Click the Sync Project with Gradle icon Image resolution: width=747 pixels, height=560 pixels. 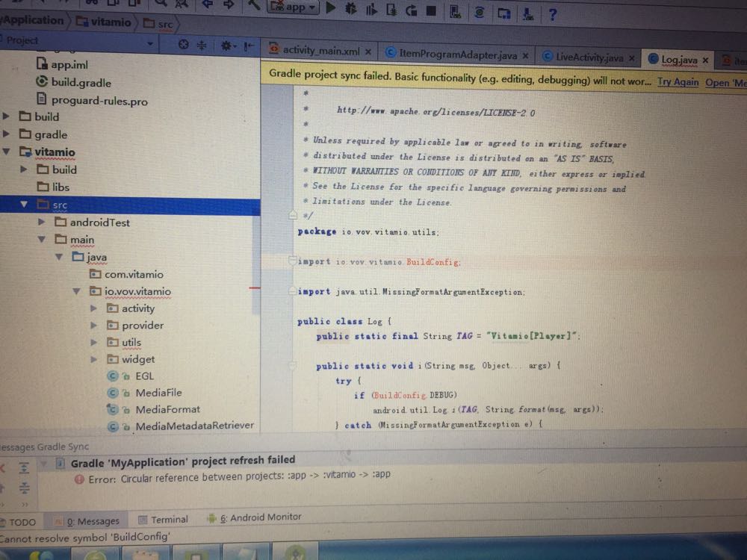[x=480, y=13]
